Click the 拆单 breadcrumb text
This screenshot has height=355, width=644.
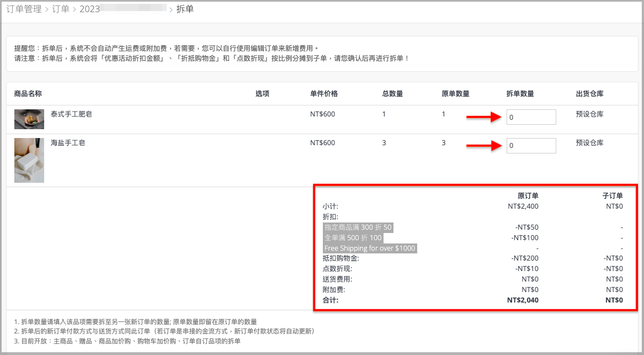[185, 9]
